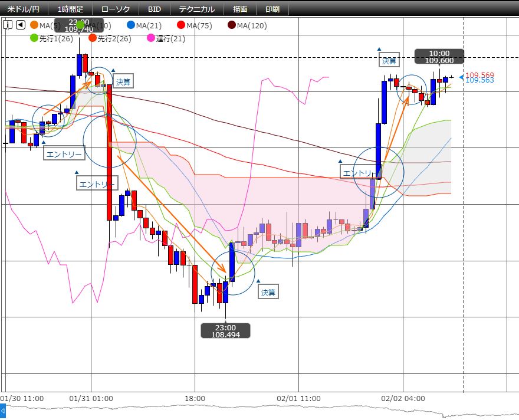Click the 決算 label beside the low candle
519x420 pixels.
point(268,291)
